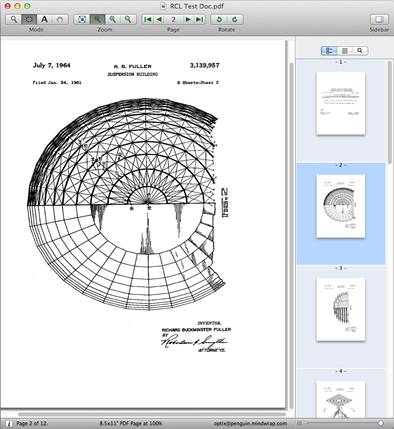
Task: Toggle the Sidebar panel button
Action: pos(379,19)
